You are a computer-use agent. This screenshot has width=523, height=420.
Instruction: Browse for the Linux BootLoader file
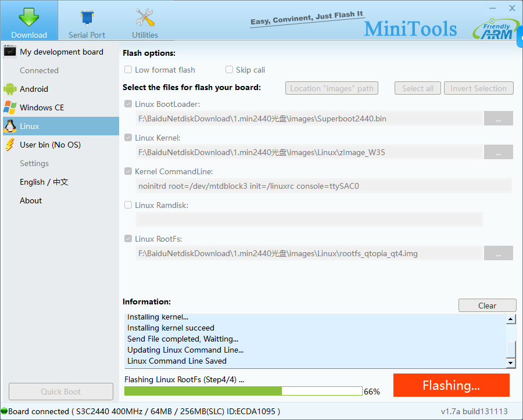(x=499, y=119)
